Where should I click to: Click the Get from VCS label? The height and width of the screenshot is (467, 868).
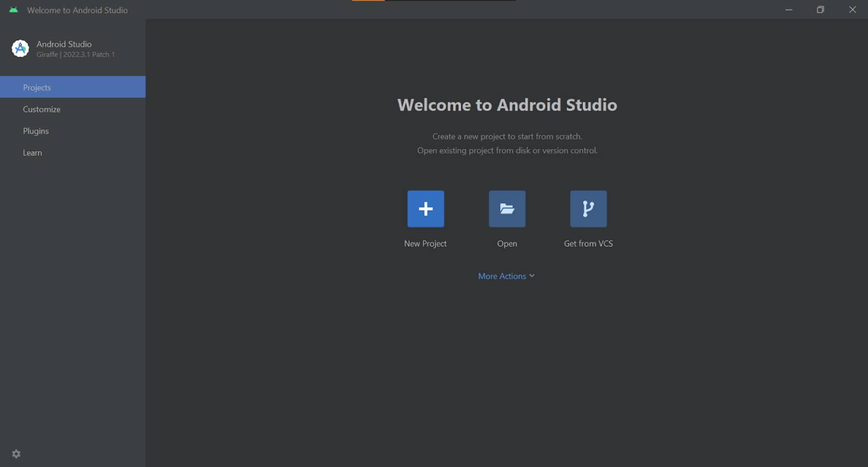click(588, 243)
